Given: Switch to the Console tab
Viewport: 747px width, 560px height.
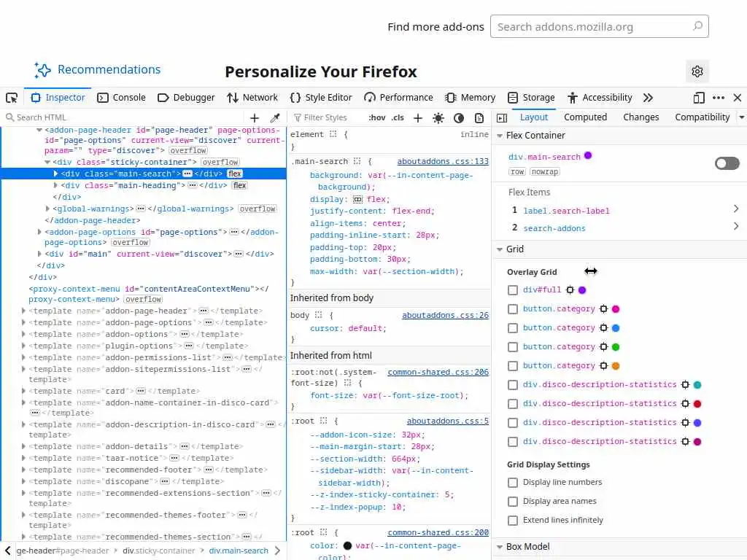Looking at the screenshot, I should [121, 98].
